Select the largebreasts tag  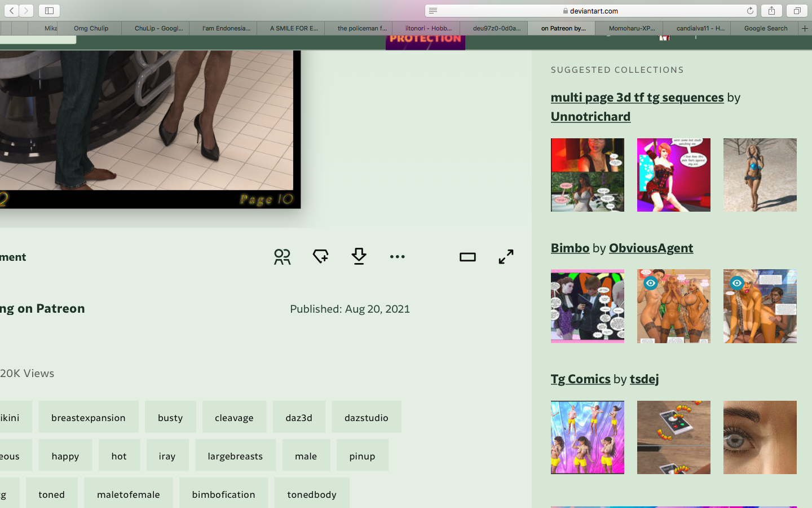coord(235,456)
